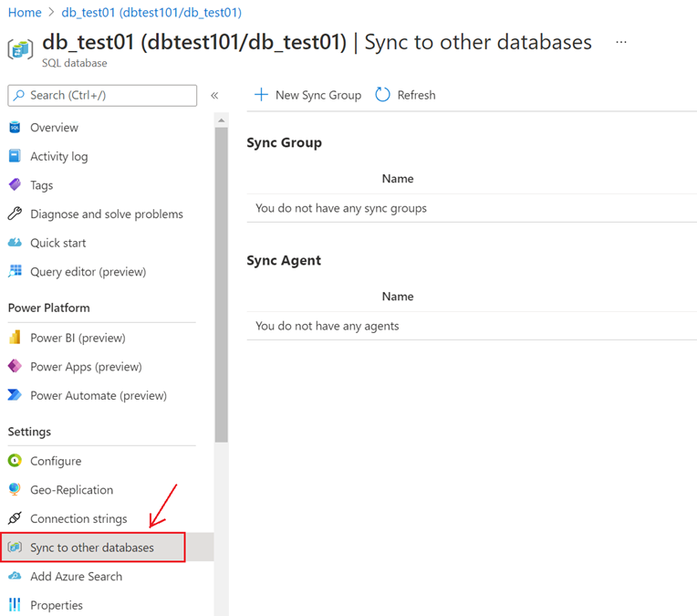Click the Geo-Replication globe icon
Viewport: 697px width, 616px height.
pyautogui.click(x=15, y=489)
